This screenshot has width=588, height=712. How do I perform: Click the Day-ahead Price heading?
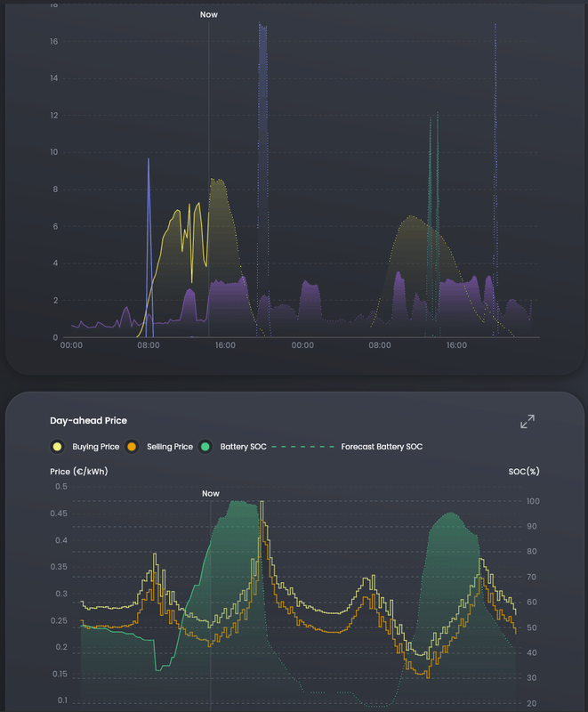88,420
